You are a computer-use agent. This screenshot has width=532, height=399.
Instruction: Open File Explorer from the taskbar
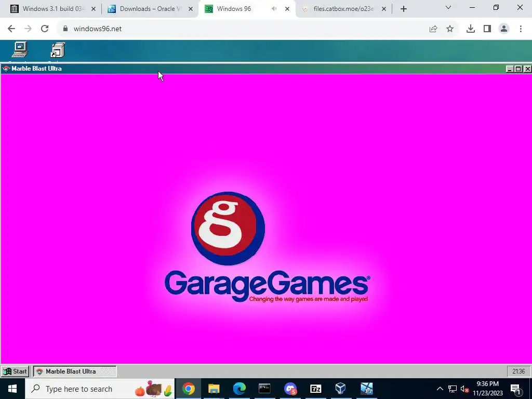click(x=214, y=389)
